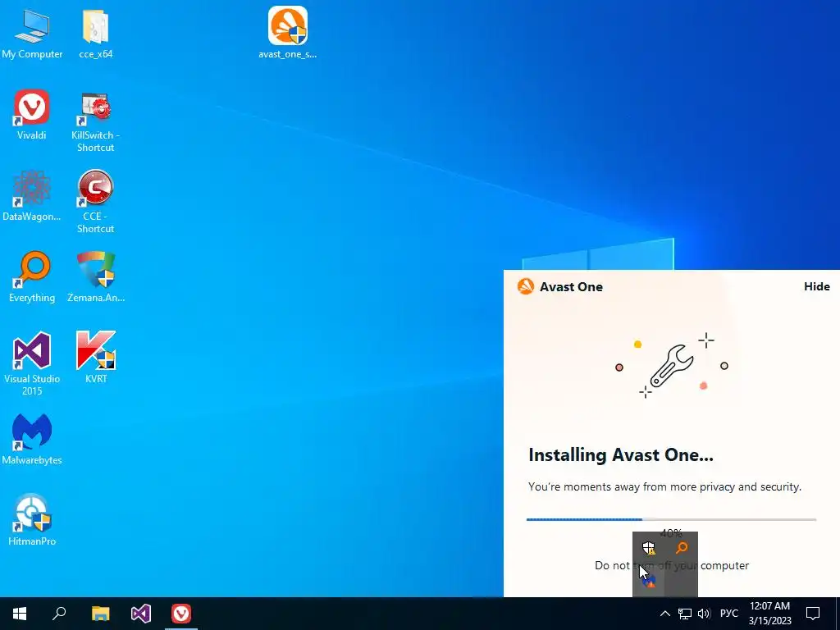Select the CCE - Shortcut icon
840x630 pixels.
click(x=95, y=202)
